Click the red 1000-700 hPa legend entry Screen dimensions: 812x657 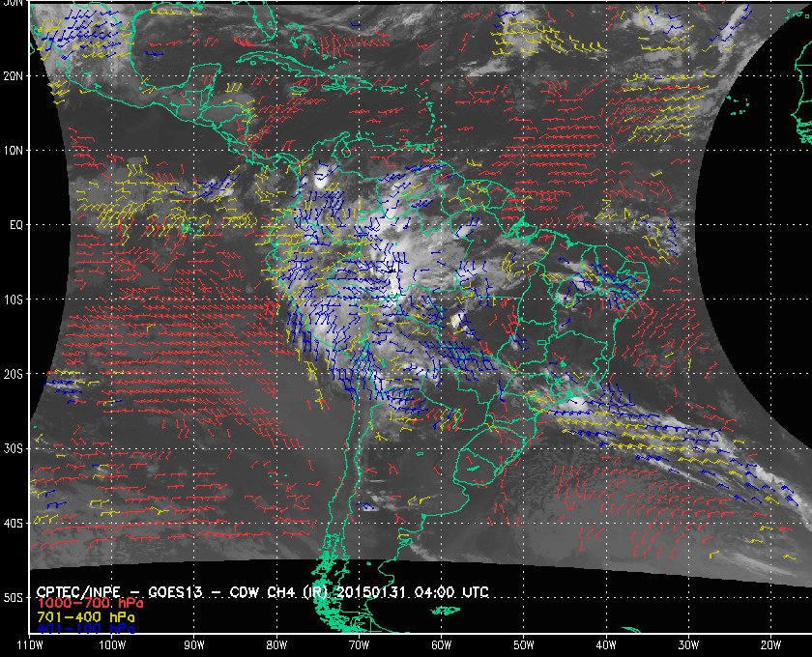pos(90,604)
